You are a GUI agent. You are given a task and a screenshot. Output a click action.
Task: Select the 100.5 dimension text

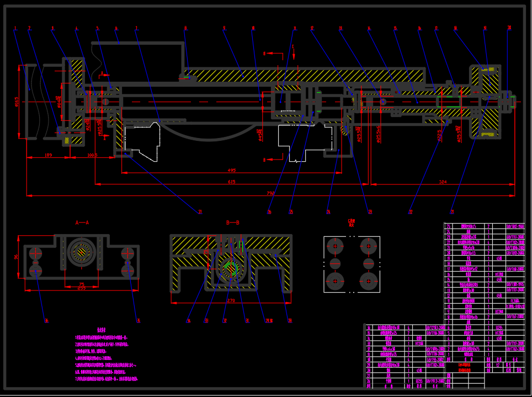[x=92, y=155]
